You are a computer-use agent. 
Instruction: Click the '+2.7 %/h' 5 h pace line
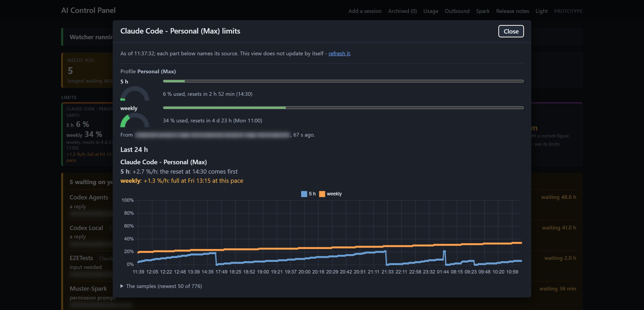click(179, 172)
